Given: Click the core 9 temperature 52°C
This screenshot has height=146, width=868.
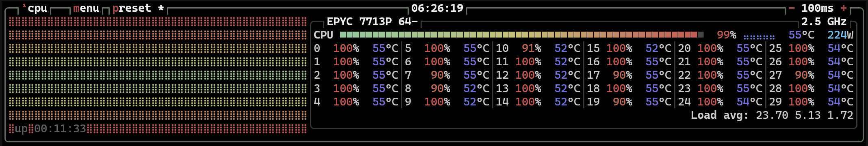Looking at the screenshot, I should point(476,102).
